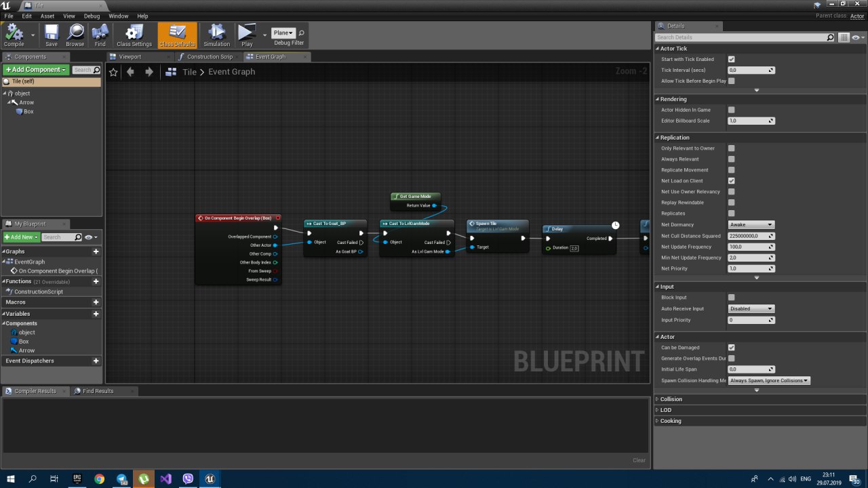Enable Block Input checkbox
The width and height of the screenshot is (868, 488).
[x=731, y=298]
